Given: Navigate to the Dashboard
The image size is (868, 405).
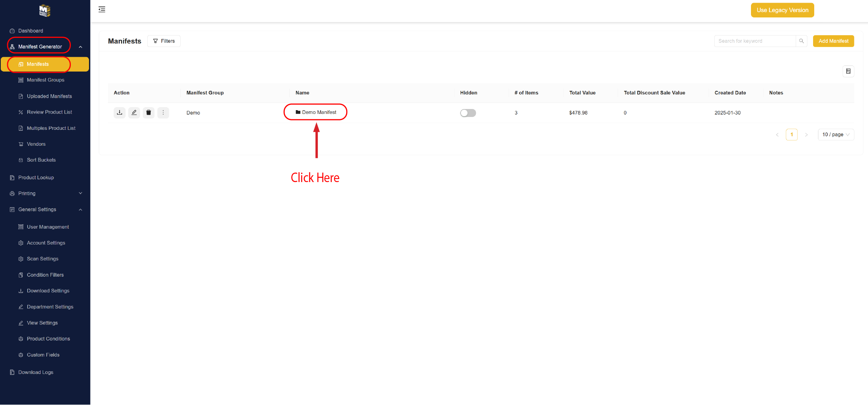Looking at the screenshot, I should (x=31, y=31).
